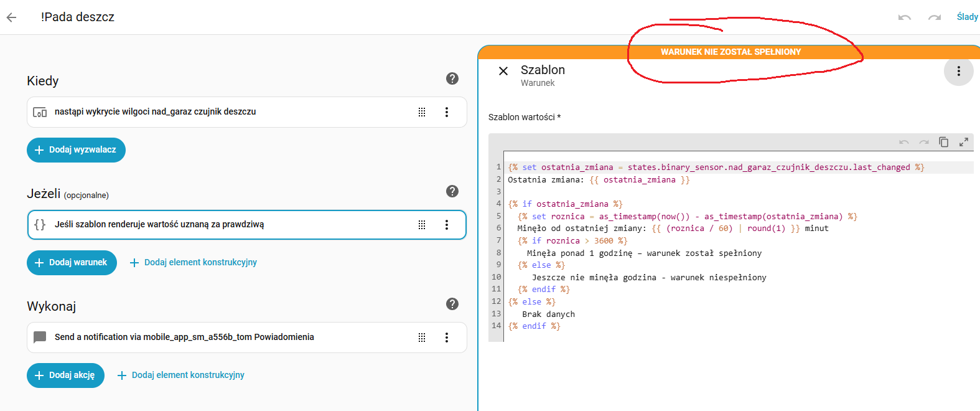The image size is (980, 411).
Task: Click line 1 in template editor
Action: [x=716, y=168]
